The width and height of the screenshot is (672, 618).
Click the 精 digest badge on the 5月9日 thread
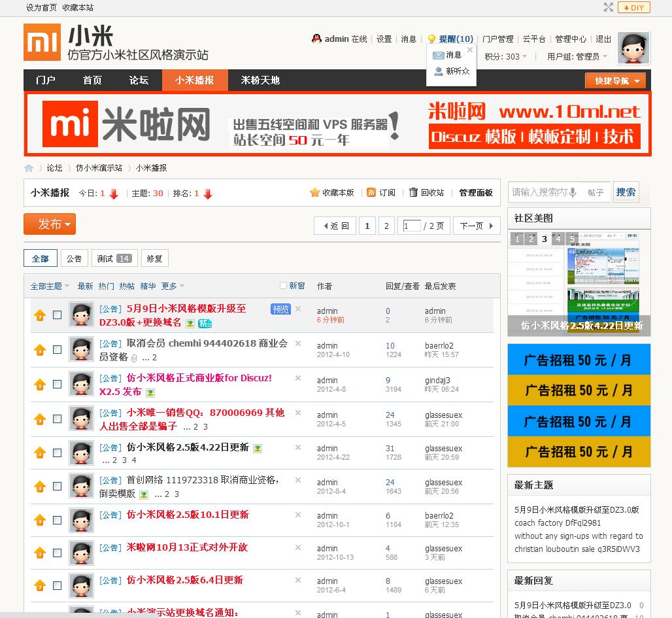205,323
